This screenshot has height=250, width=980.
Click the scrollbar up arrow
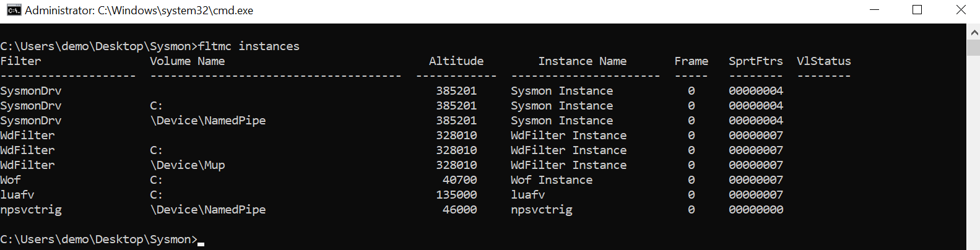click(974, 32)
